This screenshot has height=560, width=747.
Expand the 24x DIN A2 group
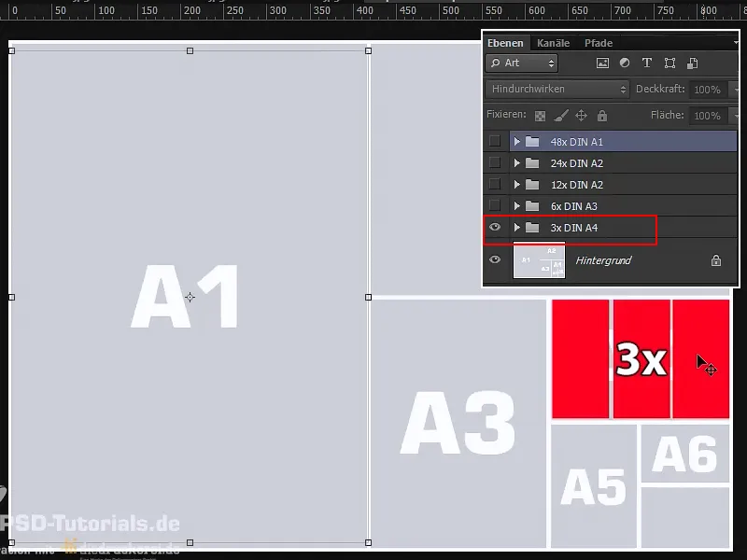tap(517, 162)
